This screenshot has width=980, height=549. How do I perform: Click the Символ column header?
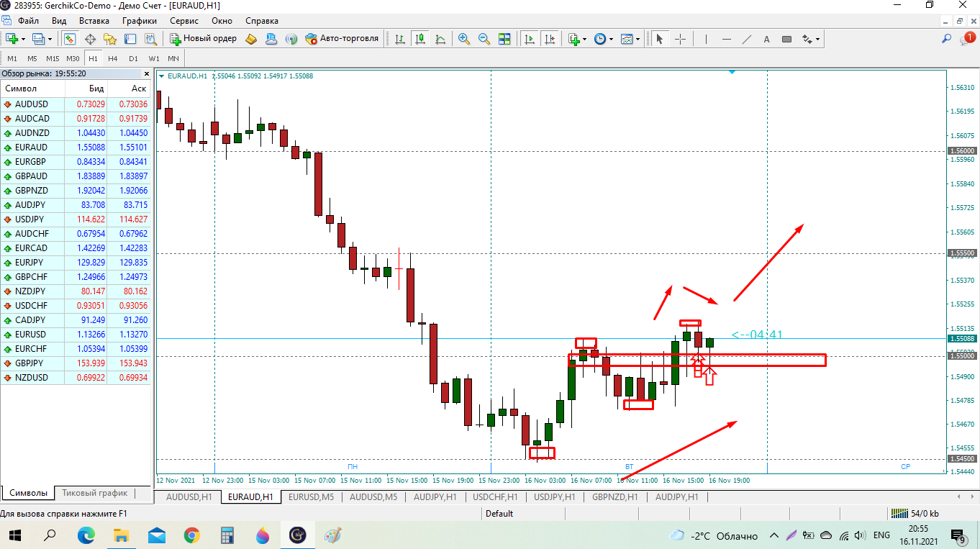[x=33, y=89]
